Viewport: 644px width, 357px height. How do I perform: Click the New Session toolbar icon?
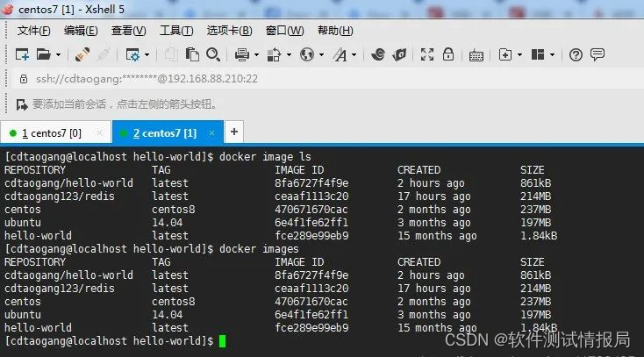tap(22, 54)
